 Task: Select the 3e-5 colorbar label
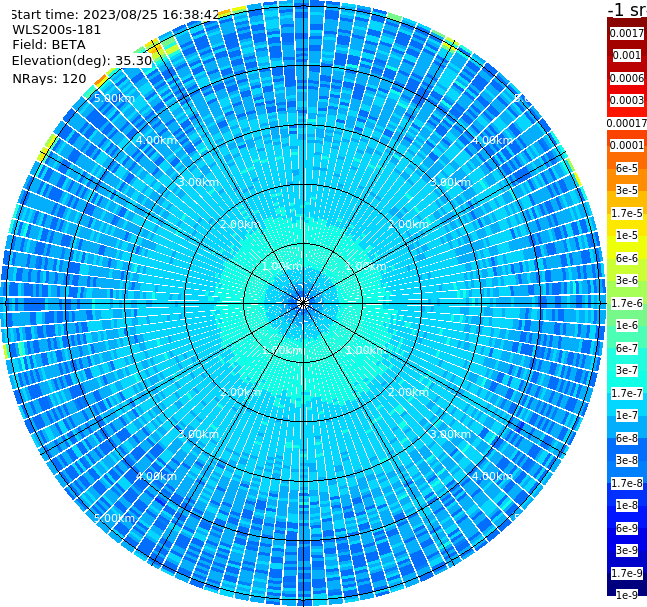(627, 190)
